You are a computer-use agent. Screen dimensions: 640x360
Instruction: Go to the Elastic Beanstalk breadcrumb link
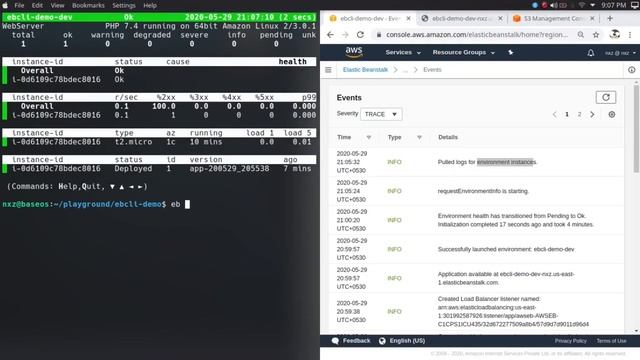coord(365,70)
